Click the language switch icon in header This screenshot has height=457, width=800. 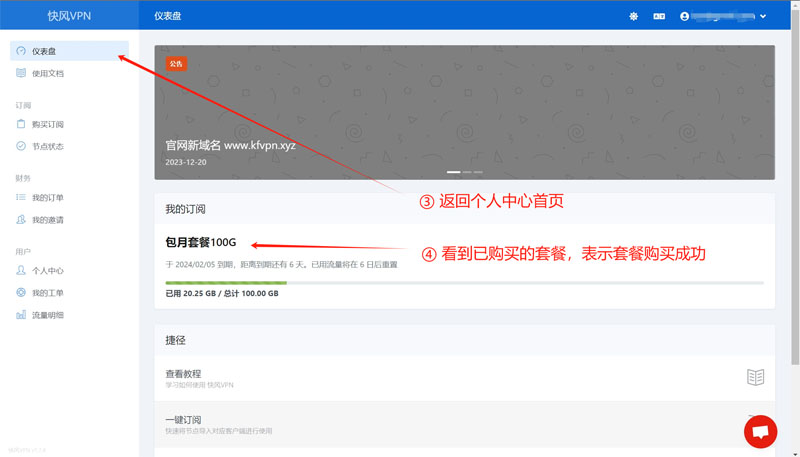pos(659,16)
